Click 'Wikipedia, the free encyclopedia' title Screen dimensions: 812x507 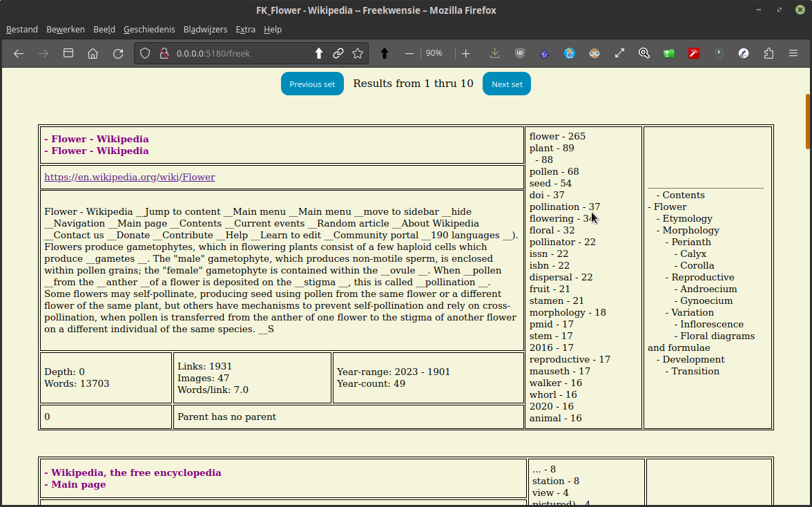(133, 472)
